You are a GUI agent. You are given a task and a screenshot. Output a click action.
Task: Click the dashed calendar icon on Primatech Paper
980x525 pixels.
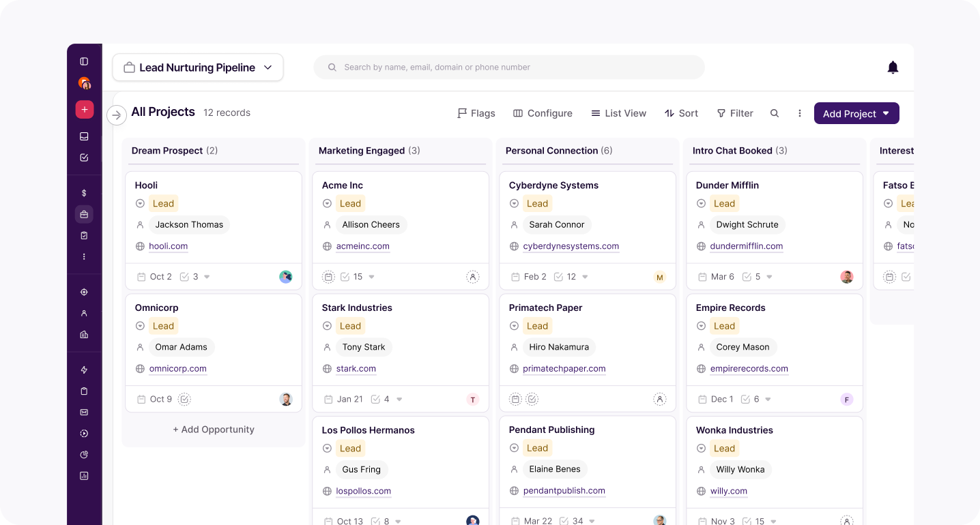point(516,399)
